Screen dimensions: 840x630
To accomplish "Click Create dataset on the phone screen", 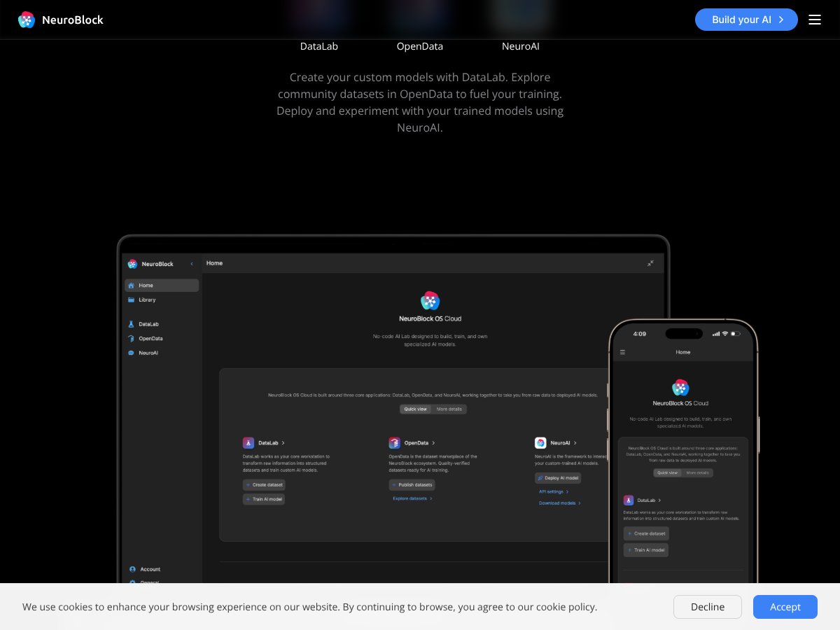I will pyautogui.click(x=646, y=533).
